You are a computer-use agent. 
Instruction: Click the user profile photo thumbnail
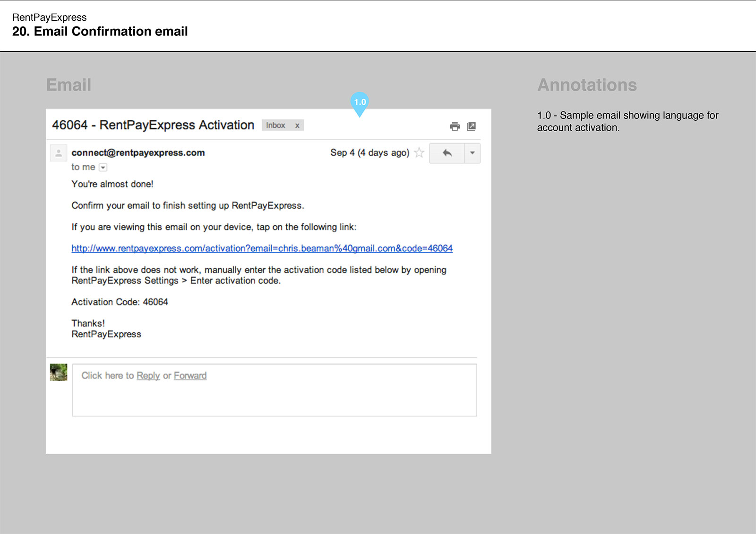[x=59, y=372]
